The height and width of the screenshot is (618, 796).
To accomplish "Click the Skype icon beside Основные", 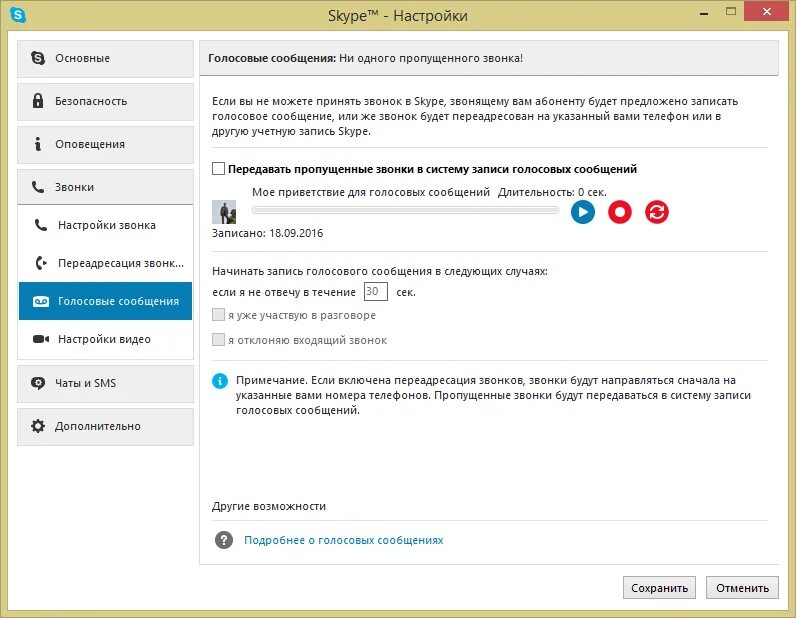I will point(38,57).
